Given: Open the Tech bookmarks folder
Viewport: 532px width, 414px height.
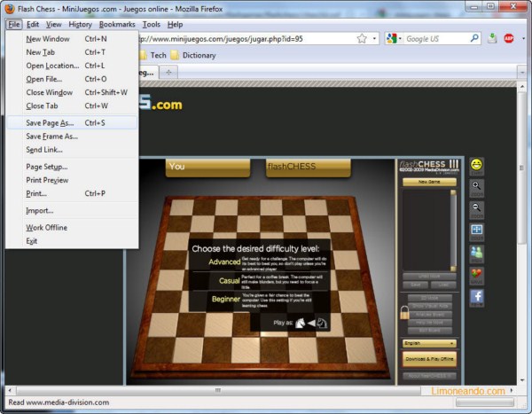Looking at the screenshot, I should pos(153,55).
